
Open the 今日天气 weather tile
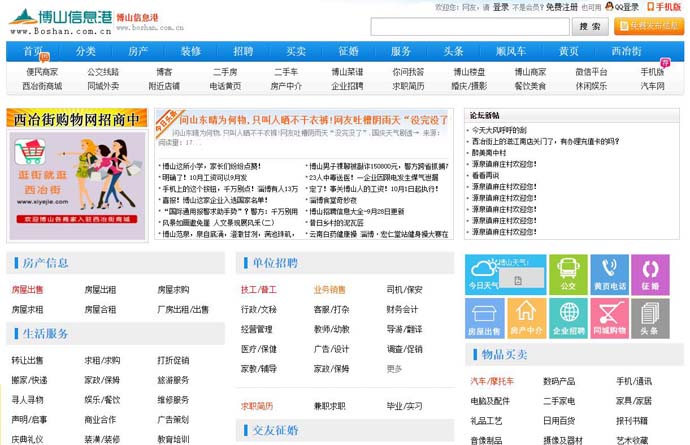505,275
